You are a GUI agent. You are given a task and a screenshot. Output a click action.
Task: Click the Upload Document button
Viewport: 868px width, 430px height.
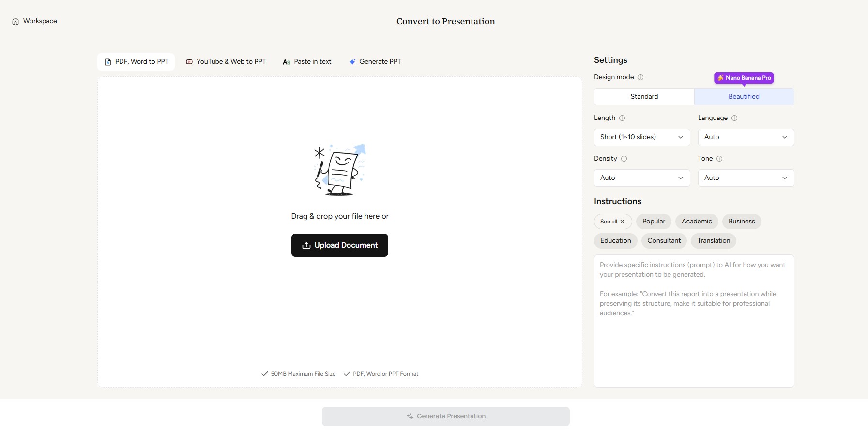click(340, 245)
